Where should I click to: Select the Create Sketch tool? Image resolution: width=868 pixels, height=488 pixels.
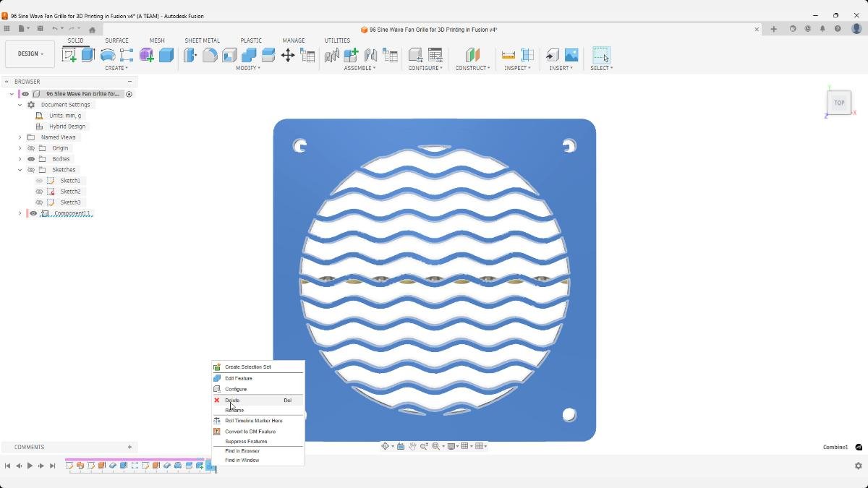tap(69, 55)
